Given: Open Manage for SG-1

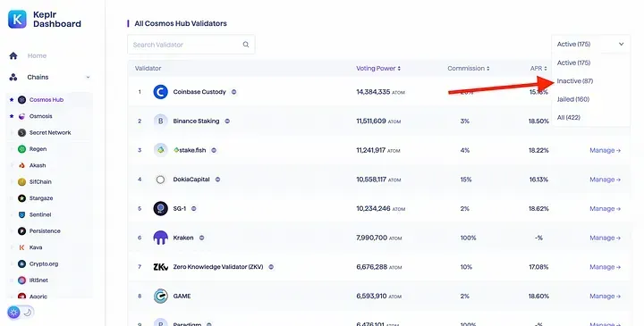Looking at the screenshot, I should click(605, 208).
